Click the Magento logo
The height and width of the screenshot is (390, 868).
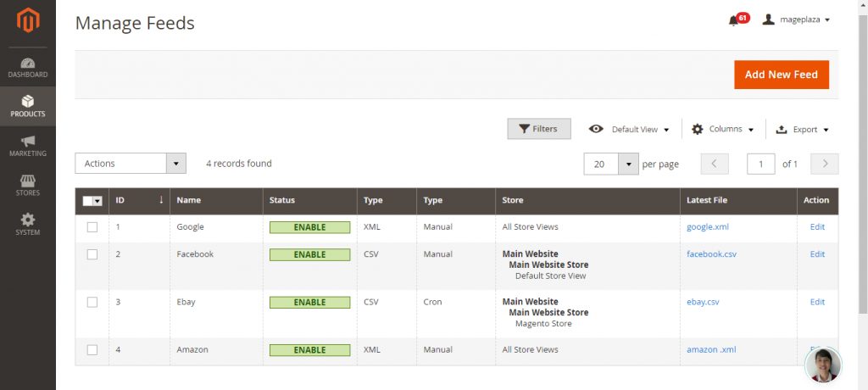(28, 21)
